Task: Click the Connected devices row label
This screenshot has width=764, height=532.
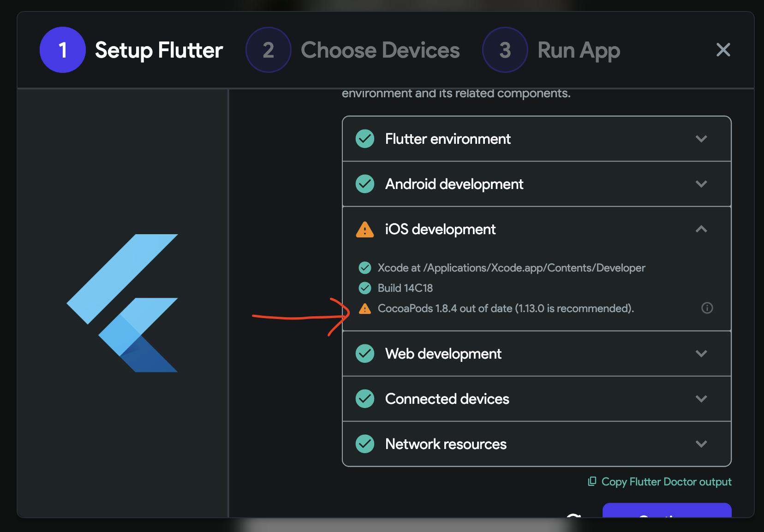Action: pyautogui.click(x=447, y=399)
